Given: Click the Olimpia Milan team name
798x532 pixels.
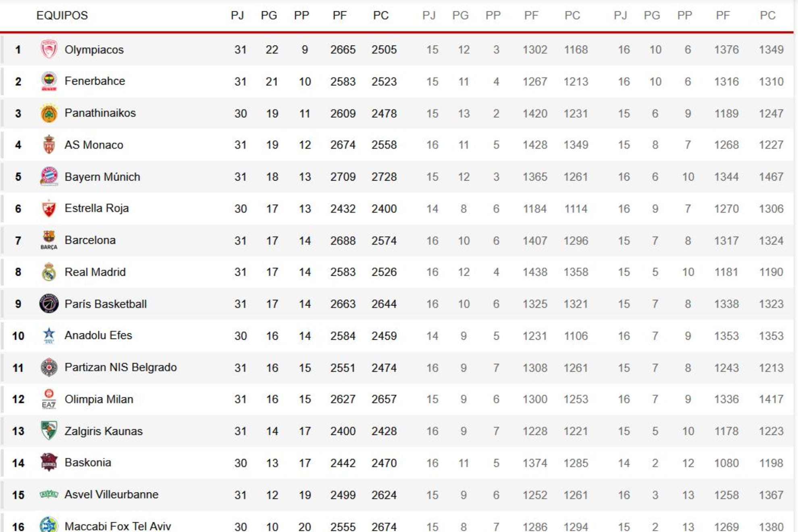Looking at the screenshot, I should tap(99, 399).
